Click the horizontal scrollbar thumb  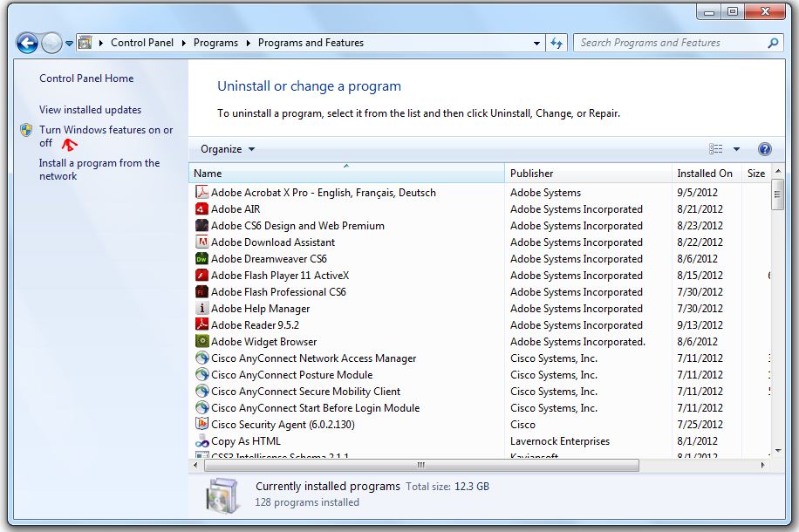click(x=420, y=465)
